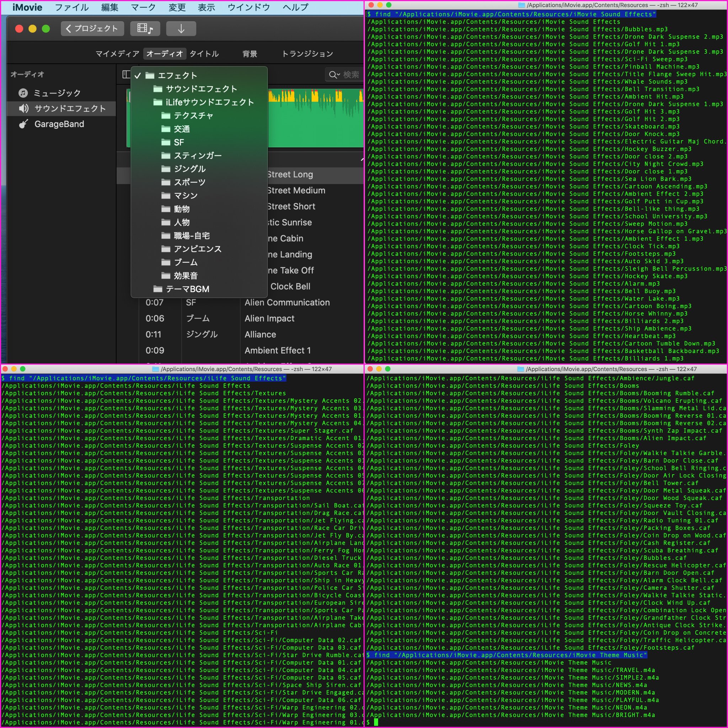The image size is (728, 728).
Task: Select the ジングル folder in the dropdown
Action: 199,169
